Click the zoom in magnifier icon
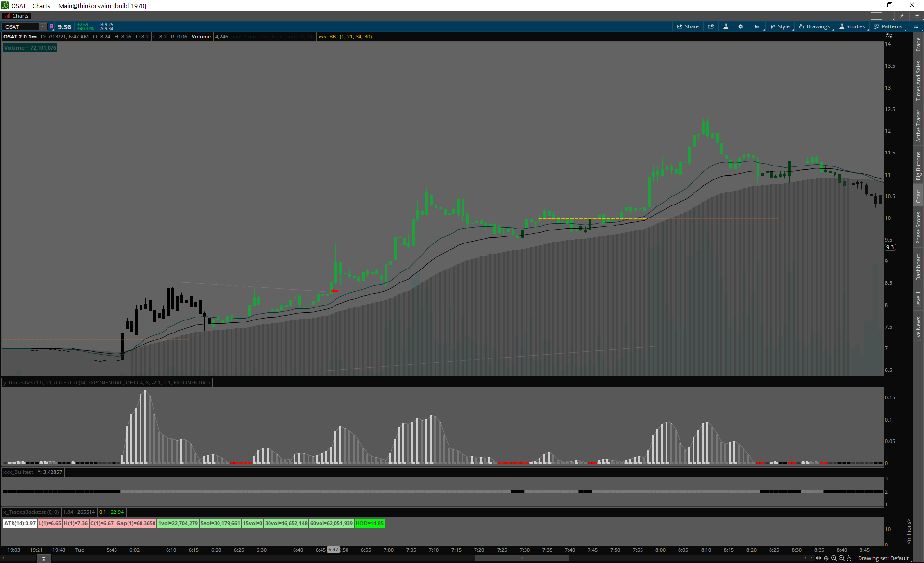 pyautogui.click(x=834, y=558)
